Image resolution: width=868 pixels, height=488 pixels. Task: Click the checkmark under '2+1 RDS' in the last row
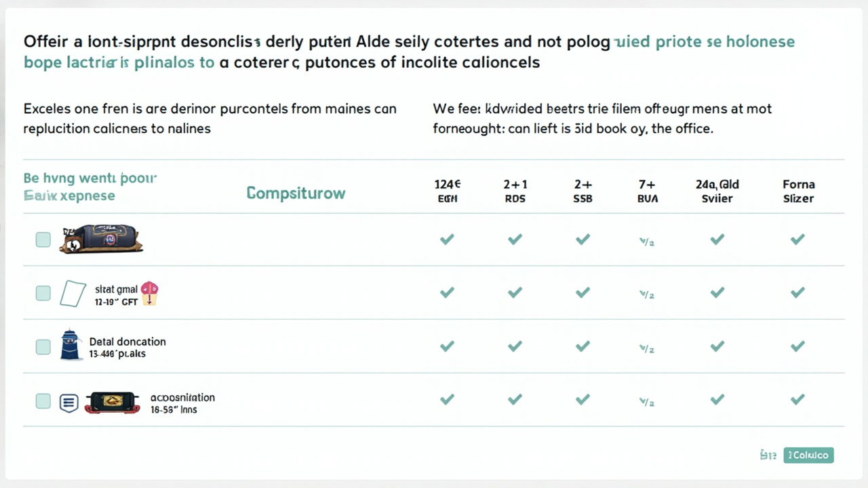pyautogui.click(x=515, y=399)
